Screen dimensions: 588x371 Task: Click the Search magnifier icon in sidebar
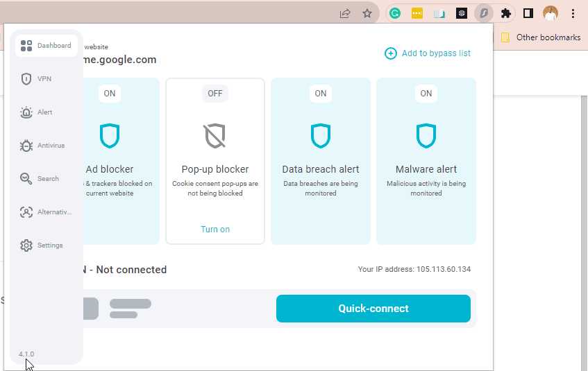click(26, 179)
